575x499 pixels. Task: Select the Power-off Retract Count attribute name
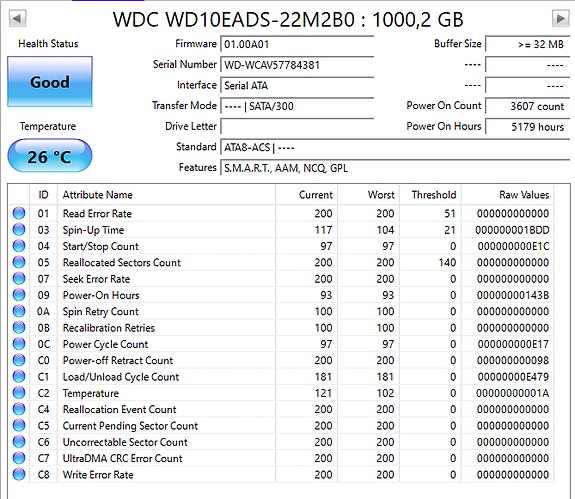pos(118,360)
